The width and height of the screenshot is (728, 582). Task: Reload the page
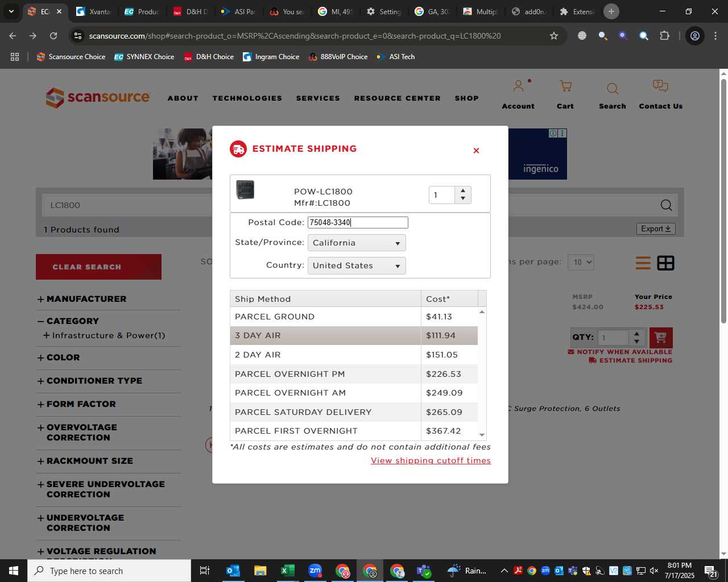53,36
